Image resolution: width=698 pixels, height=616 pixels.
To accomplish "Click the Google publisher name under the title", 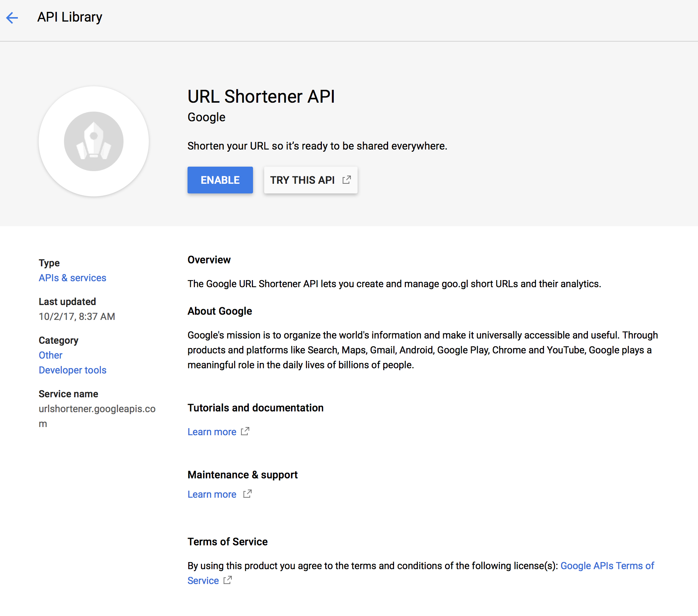I will tap(206, 117).
